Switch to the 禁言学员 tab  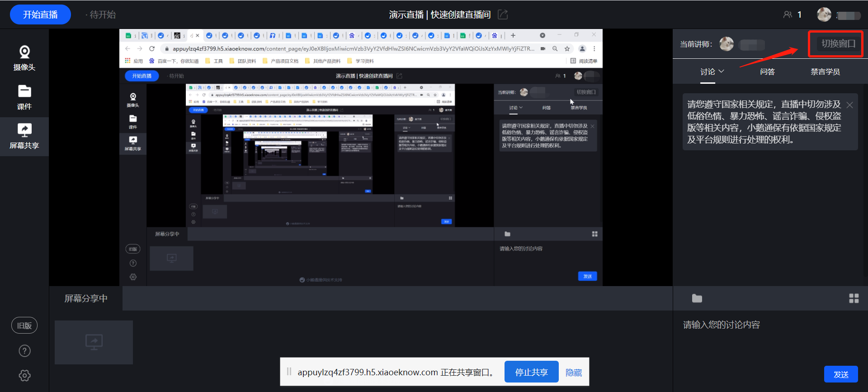(825, 72)
